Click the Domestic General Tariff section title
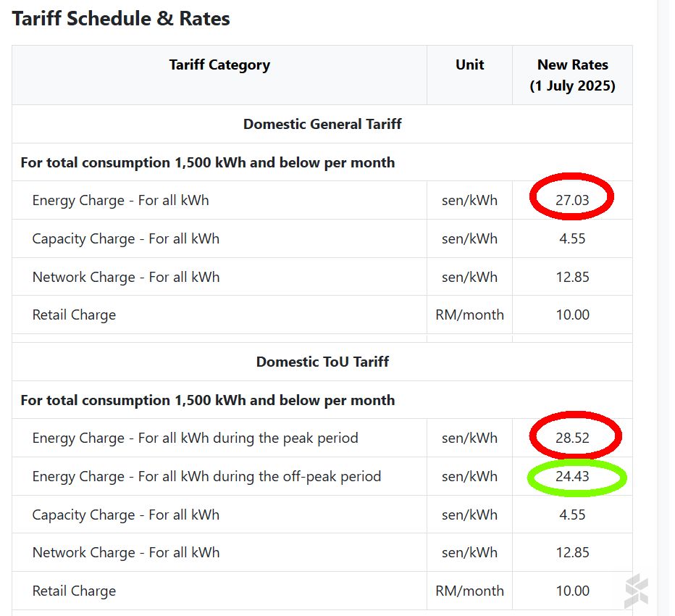675x616 pixels. click(x=322, y=124)
